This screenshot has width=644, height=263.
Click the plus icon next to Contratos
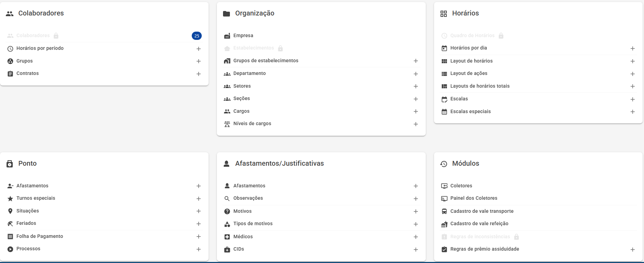(x=199, y=74)
